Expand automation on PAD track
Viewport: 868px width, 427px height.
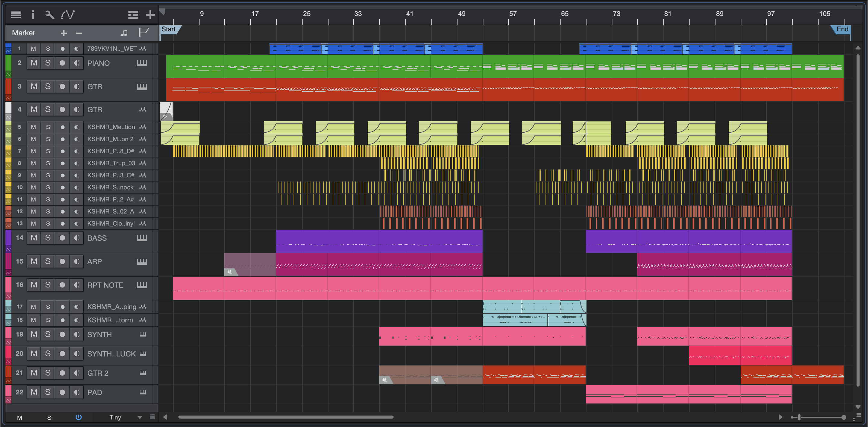coord(8,400)
